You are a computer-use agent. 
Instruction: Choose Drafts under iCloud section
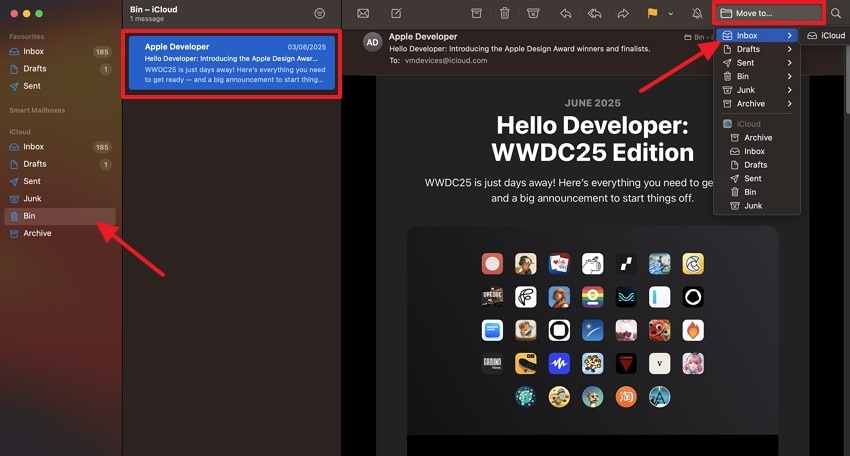pos(757,165)
